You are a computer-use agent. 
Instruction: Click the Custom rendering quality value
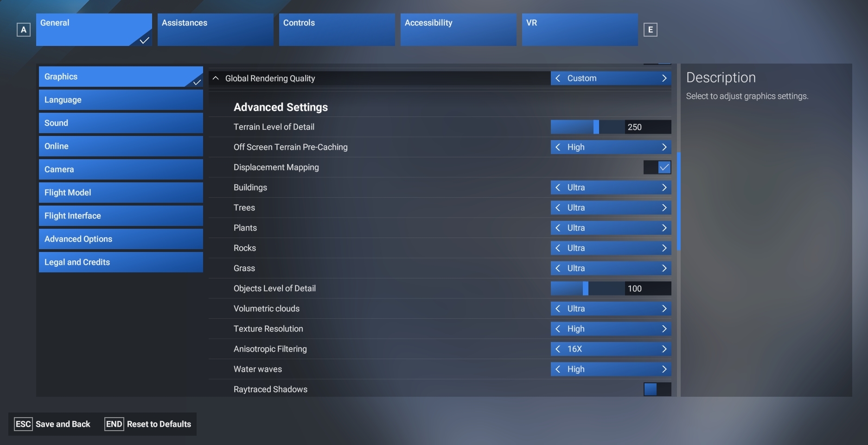point(582,78)
